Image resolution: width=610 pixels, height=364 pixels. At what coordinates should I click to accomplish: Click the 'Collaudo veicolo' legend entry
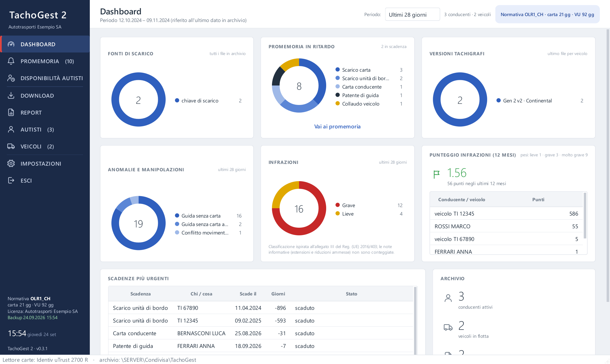369,104
